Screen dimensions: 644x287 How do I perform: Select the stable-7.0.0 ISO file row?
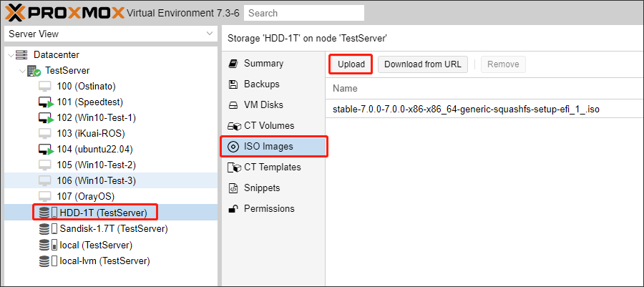(x=484, y=110)
